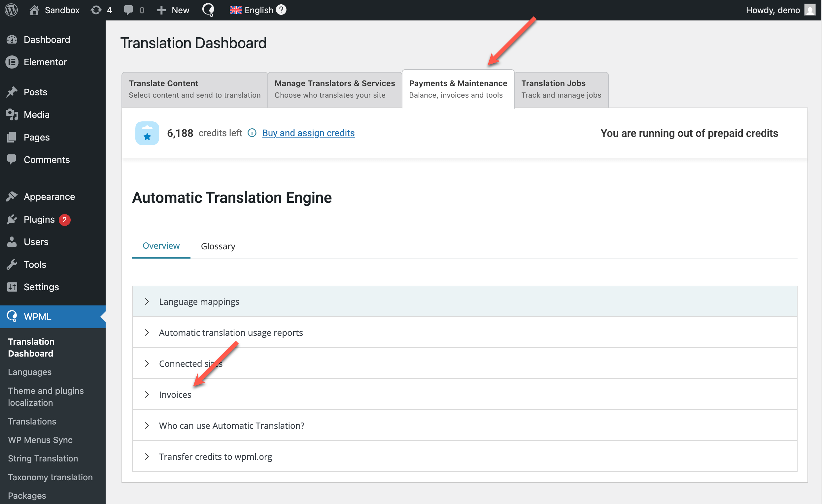The height and width of the screenshot is (504, 822).
Task: Expand the Invoices section
Action: (175, 395)
